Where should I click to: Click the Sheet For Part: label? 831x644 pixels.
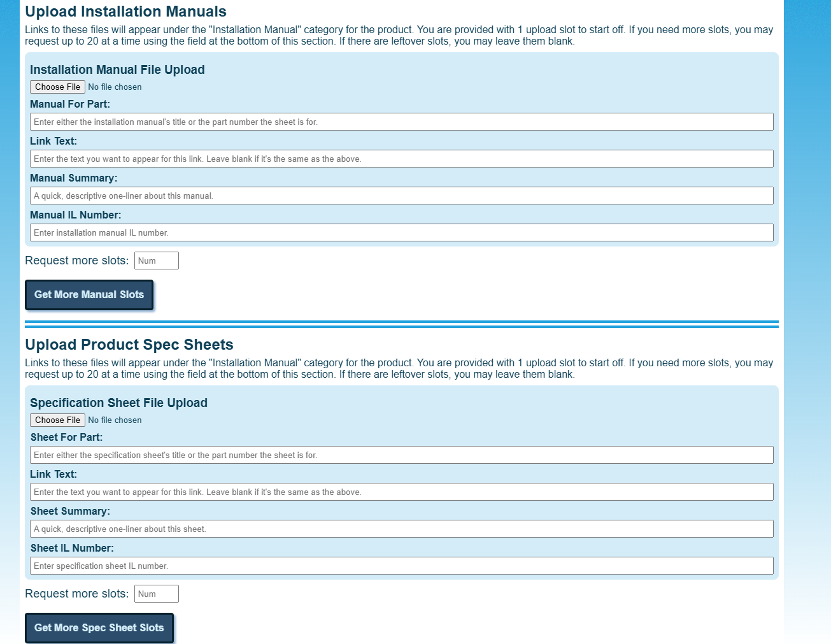point(66,438)
